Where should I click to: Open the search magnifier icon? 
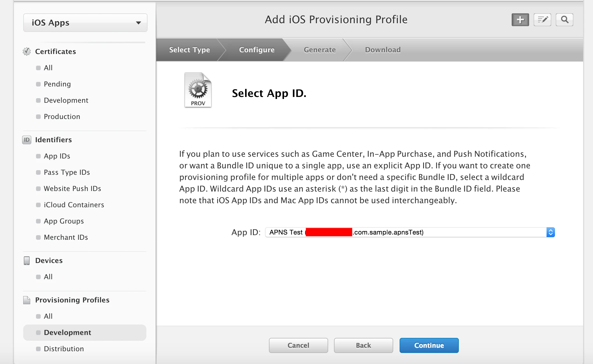click(x=564, y=20)
